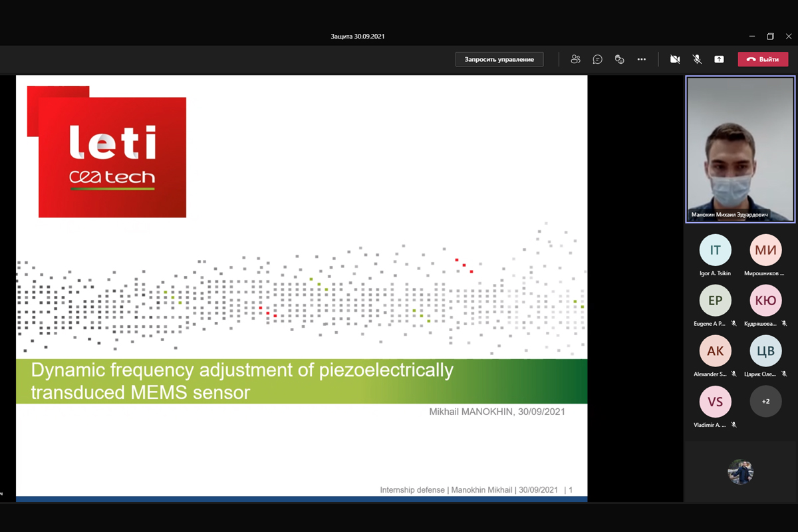Click the muted mic icon beside Alexander S
Viewport: 798px width, 532px height.
coord(733,374)
